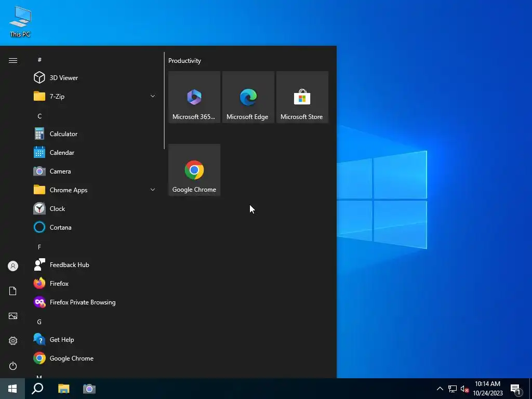532x399 pixels.
Task: Open Calendar from the app list
Action: pyautogui.click(x=95, y=152)
